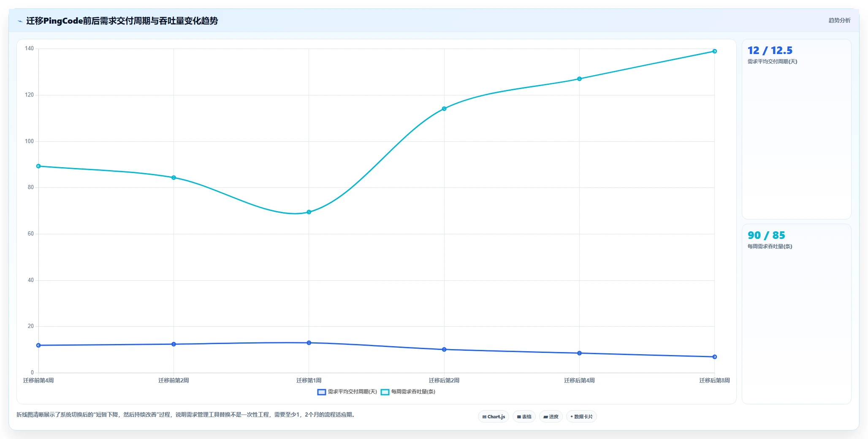868x439 pixels.
Task: Click the throughput point at 迁移后第4周
Action: pyautogui.click(x=579, y=79)
